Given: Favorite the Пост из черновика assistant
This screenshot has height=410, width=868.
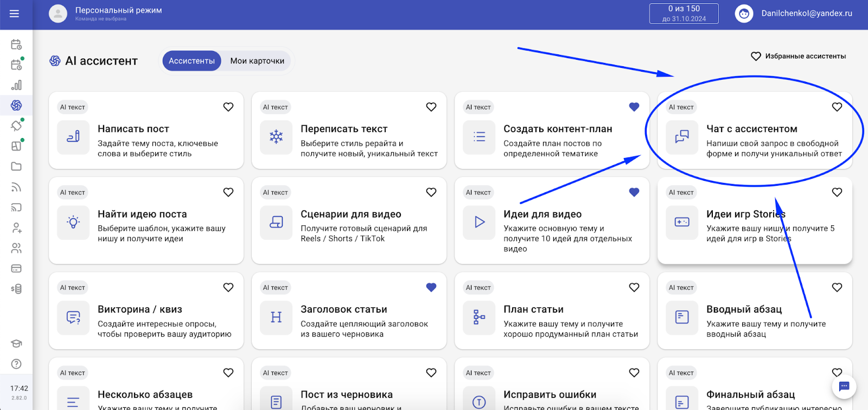Looking at the screenshot, I should [431, 373].
